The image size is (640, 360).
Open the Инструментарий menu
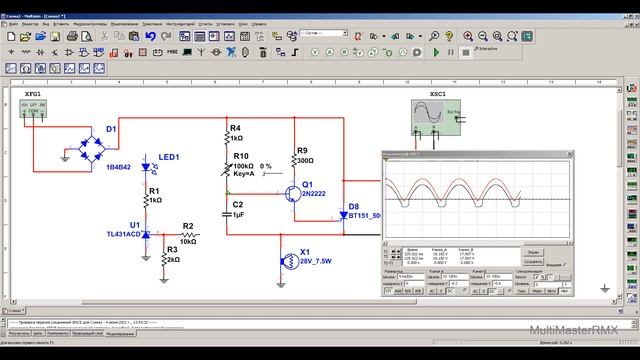(180, 24)
